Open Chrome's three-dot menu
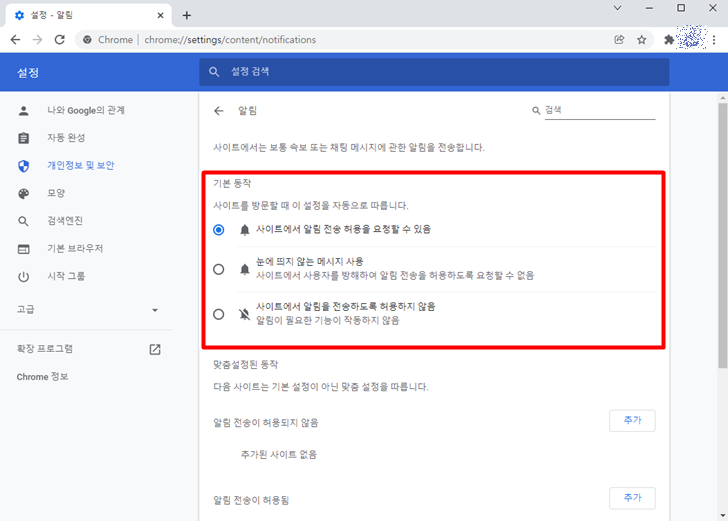The height and width of the screenshot is (521, 728). 714,40
